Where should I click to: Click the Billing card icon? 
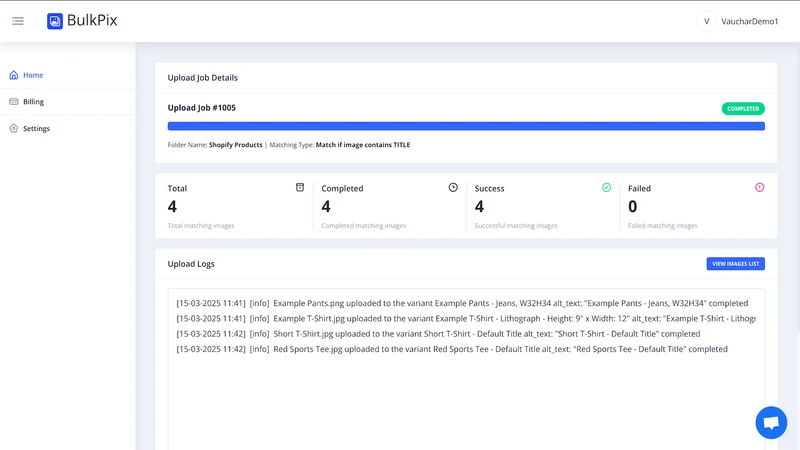pos(14,102)
